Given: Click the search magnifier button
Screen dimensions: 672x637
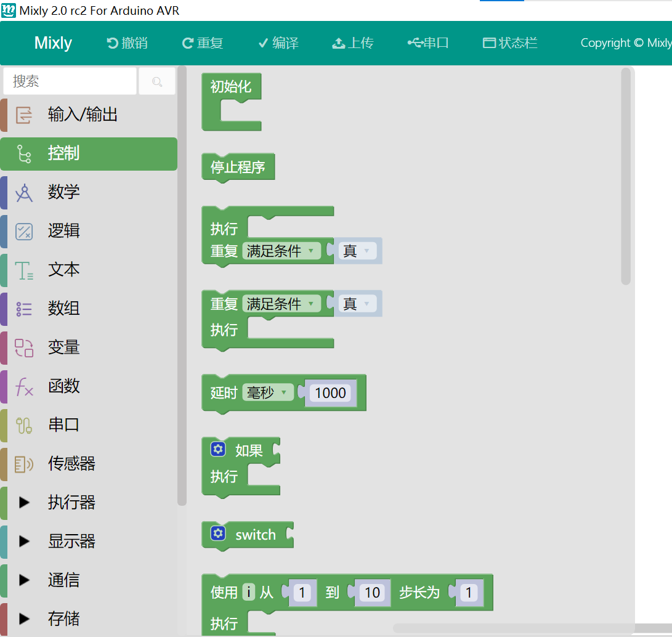Looking at the screenshot, I should 157,81.
